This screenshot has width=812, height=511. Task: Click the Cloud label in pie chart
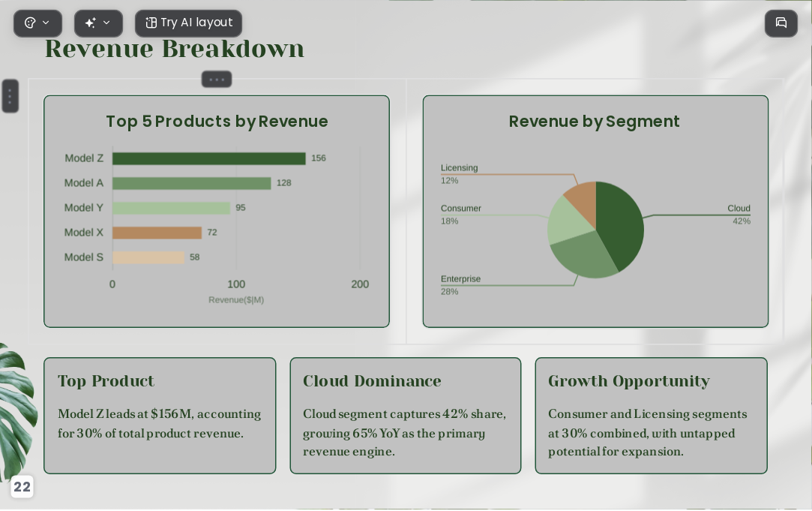[x=739, y=209]
